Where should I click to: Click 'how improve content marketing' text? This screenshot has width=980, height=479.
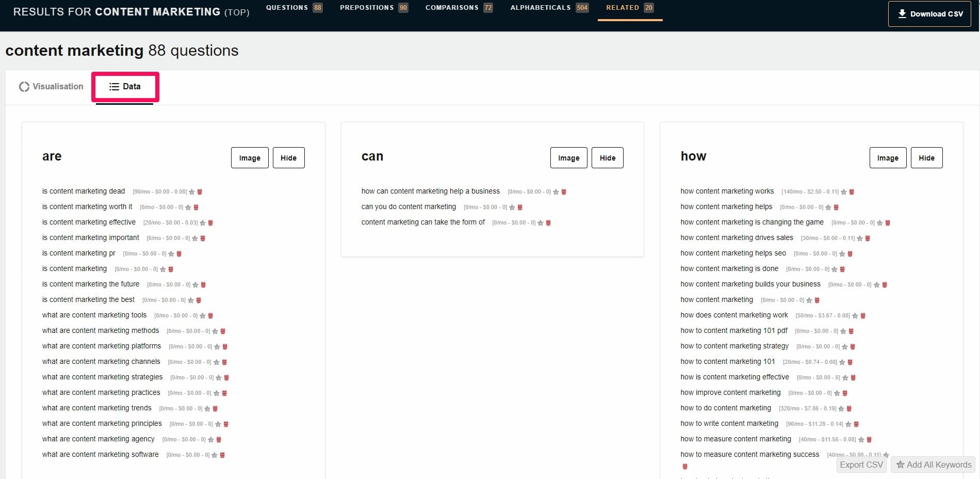[730, 392]
